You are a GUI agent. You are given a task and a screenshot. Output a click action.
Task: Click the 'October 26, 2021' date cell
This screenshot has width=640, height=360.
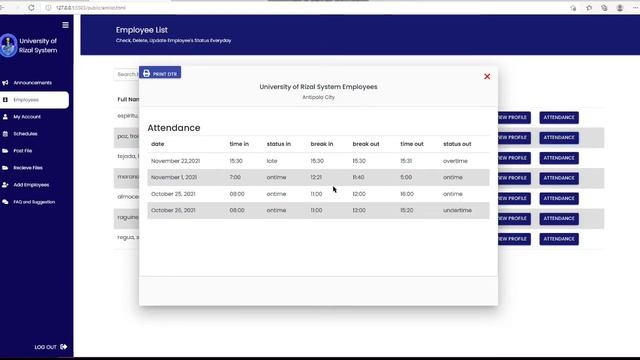coord(173,210)
